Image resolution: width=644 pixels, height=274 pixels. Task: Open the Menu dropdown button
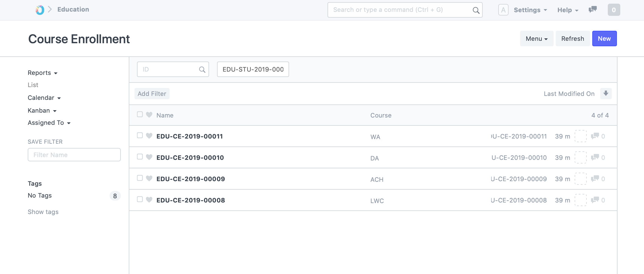coord(536,39)
